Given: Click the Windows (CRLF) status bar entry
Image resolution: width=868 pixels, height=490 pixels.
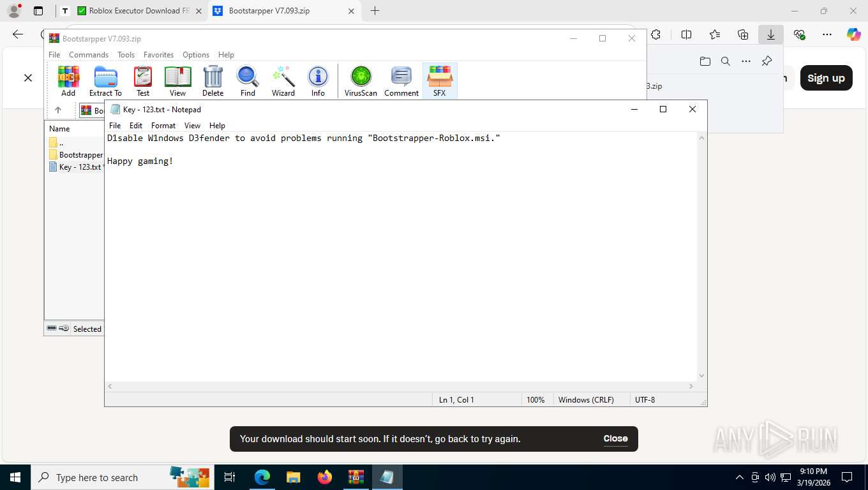Looking at the screenshot, I should pos(586,399).
